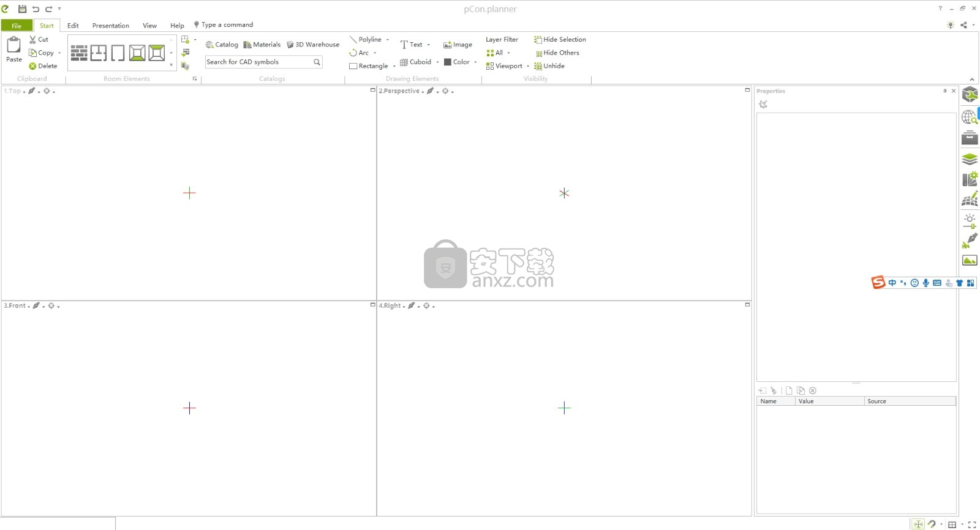Open the online catalog search sidebar icon
980x530 pixels.
[970, 116]
